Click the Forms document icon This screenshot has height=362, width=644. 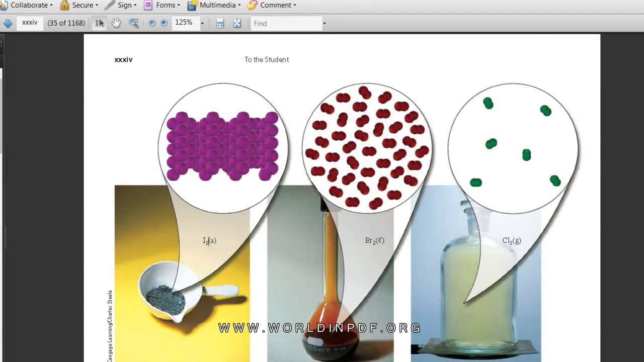(x=148, y=5)
